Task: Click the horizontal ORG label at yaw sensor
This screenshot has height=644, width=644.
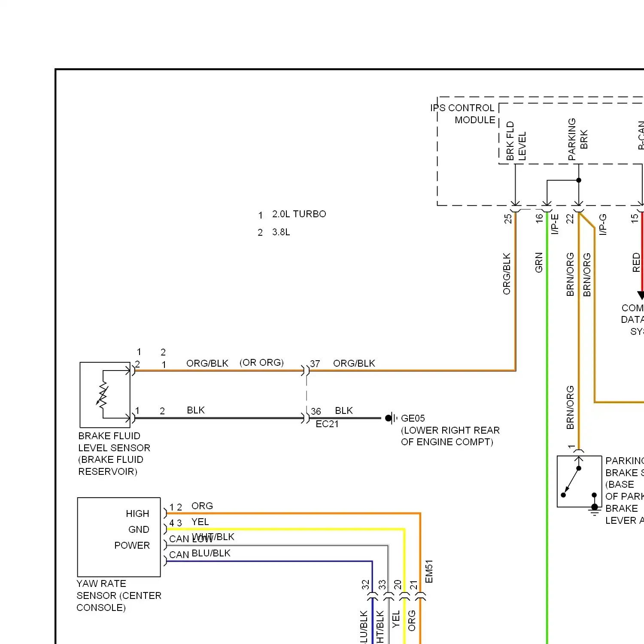Action: [202, 506]
